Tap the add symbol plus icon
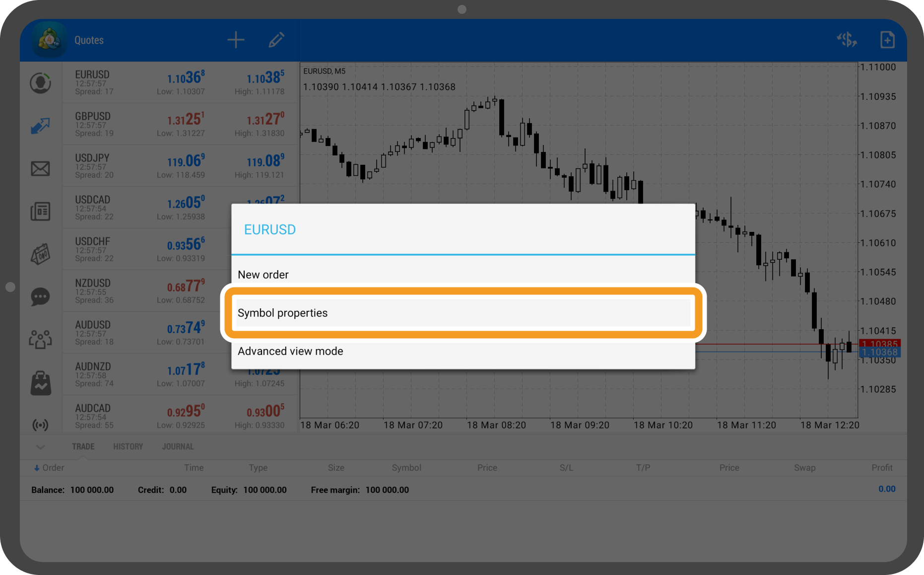Image resolution: width=924 pixels, height=575 pixels. click(x=236, y=40)
